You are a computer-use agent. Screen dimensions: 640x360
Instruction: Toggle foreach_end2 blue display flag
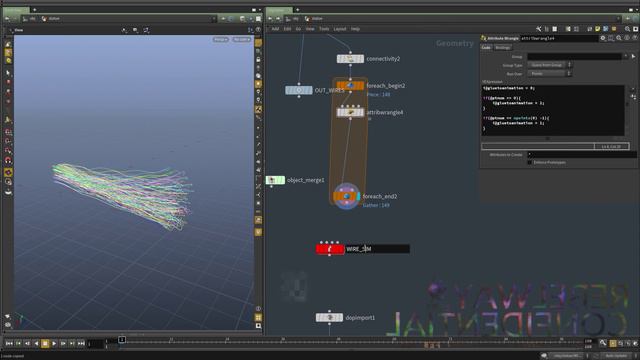click(x=358, y=196)
